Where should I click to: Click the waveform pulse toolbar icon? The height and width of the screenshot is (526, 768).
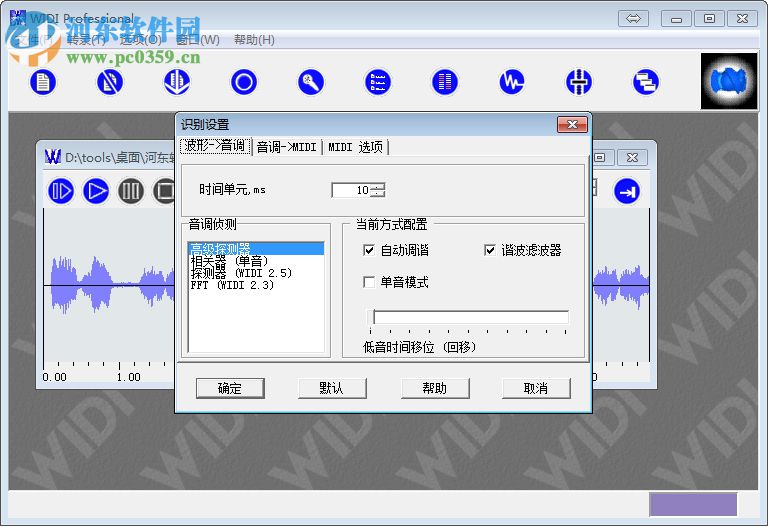[x=512, y=82]
